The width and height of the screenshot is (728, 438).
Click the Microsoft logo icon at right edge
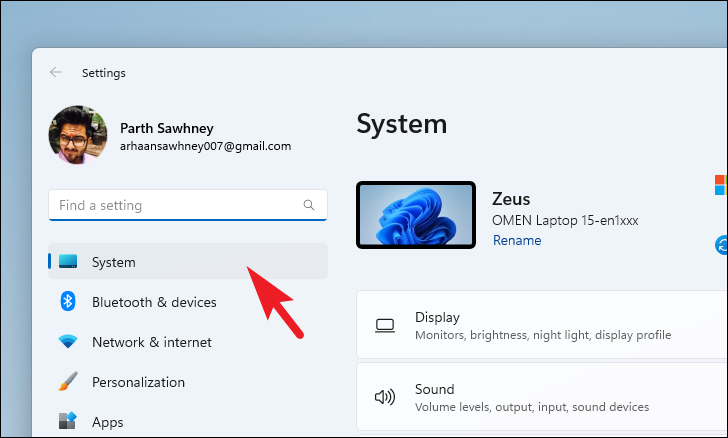[x=721, y=185]
